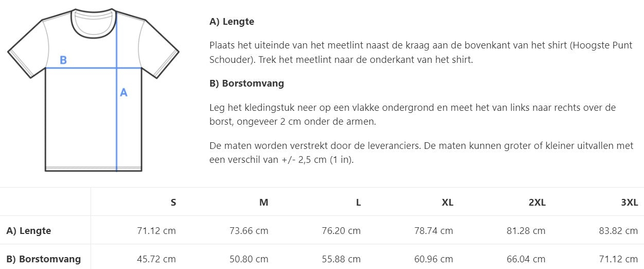Select the M size column header
Viewport: 644px width, 269px height.
coord(263,203)
